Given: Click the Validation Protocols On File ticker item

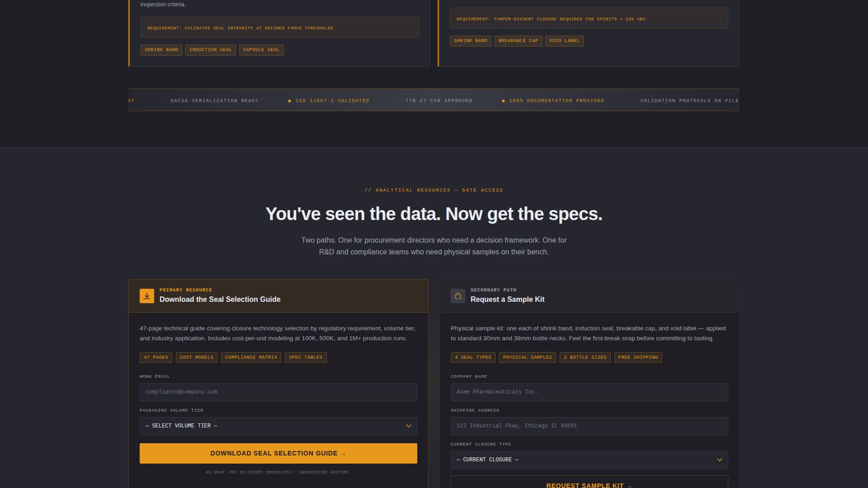Looking at the screenshot, I should pos(686,101).
